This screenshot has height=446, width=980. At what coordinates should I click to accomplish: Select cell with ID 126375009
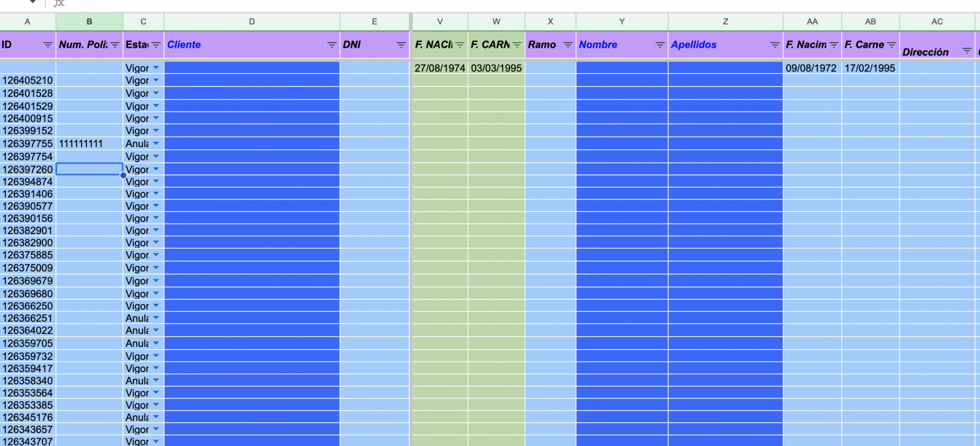tap(27, 268)
